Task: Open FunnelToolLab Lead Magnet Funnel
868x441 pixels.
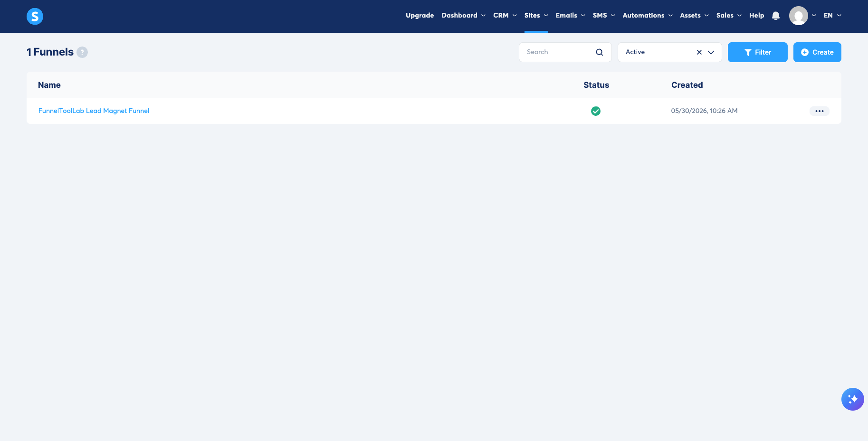Action: (x=94, y=111)
